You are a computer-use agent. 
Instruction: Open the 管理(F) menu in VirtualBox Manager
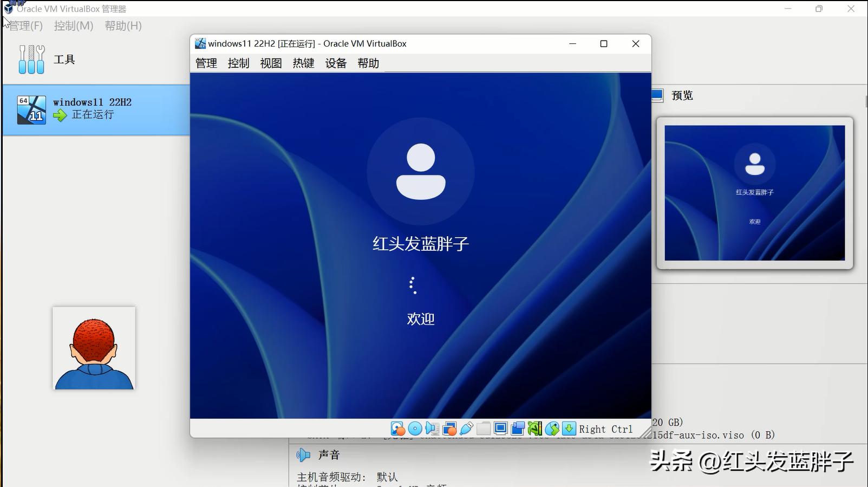coord(26,26)
